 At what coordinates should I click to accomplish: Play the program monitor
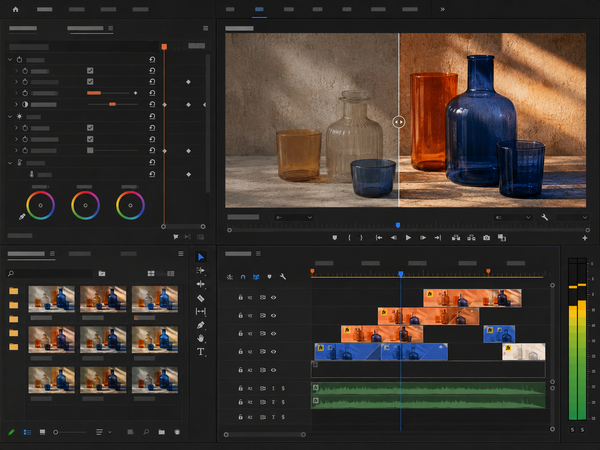(x=408, y=238)
